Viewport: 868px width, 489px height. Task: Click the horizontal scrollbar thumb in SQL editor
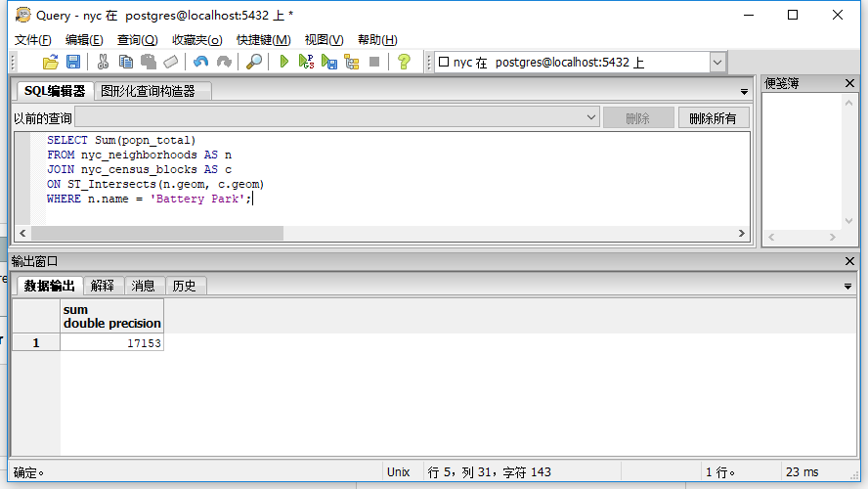pos(157,233)
